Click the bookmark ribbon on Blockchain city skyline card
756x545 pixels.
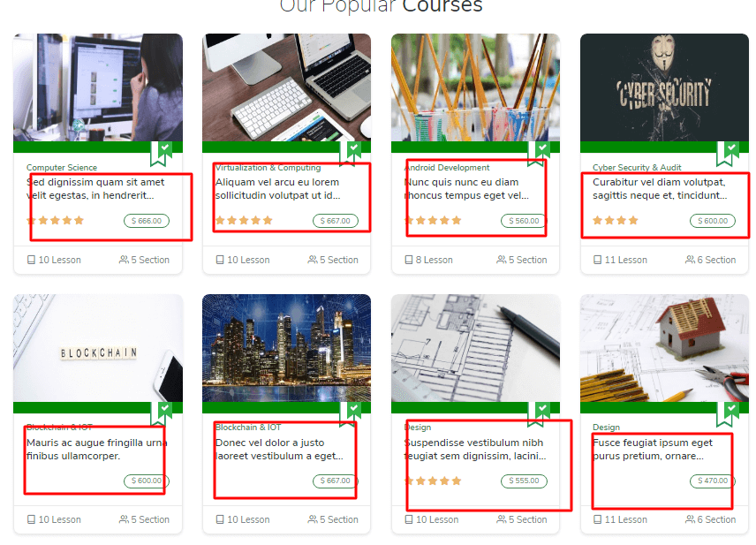pyautogui.click(x=353, y=413)
